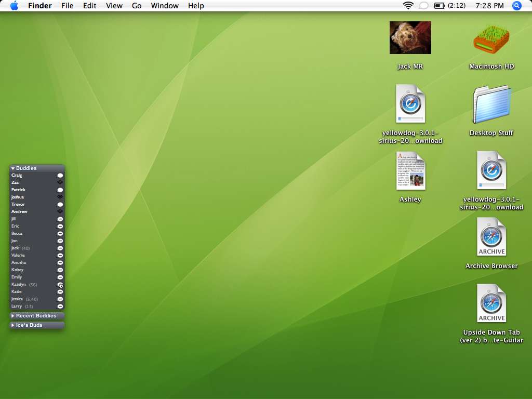Click Jon's away status icon
This screenshot has width=532, height=399.
(x=60, y=241)
